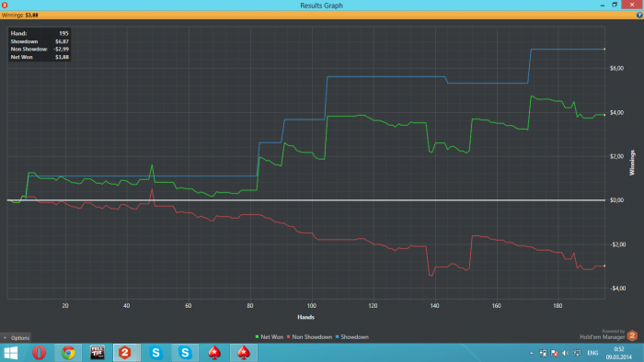
Task: Toggle the Non Showdown legend entry
Action: point(309,337)
